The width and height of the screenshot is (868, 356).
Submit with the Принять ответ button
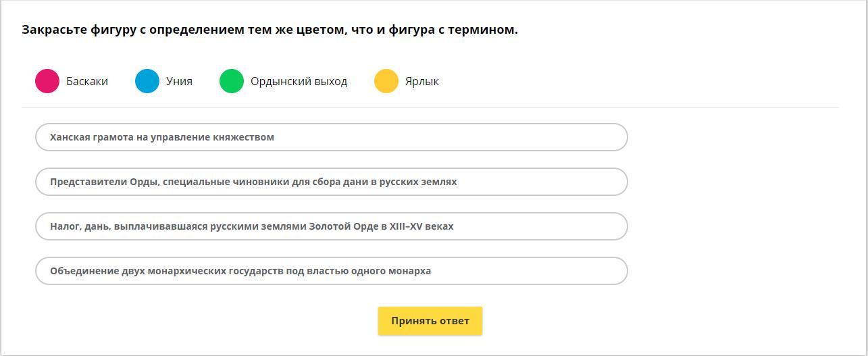pos(430,321)
